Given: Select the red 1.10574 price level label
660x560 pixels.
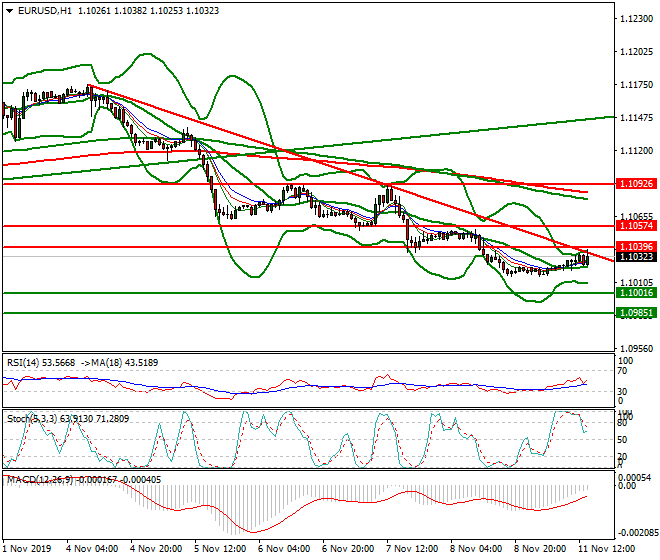Looking at the screenshot, I should [x=636, y=226].
